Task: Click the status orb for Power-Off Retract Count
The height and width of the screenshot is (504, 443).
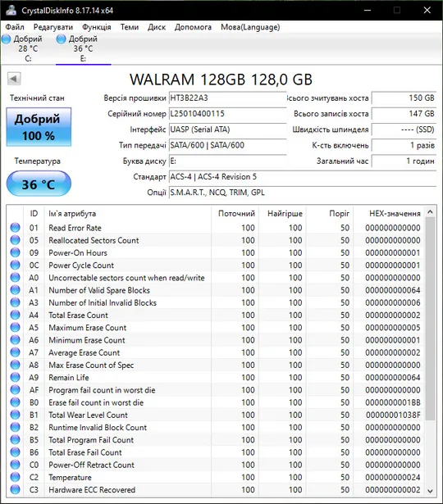Action: click(15, 465)
